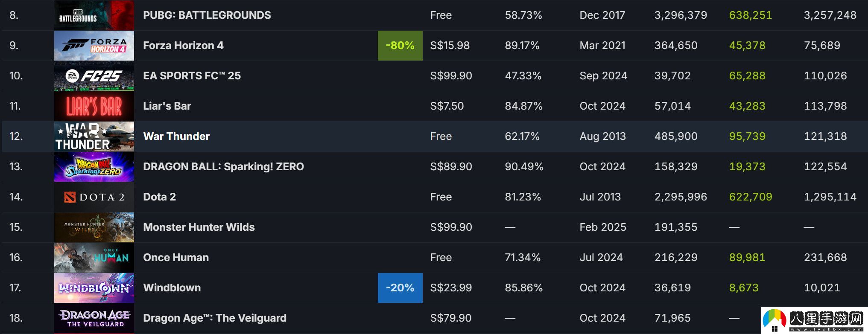Click the Liar's Bar name link
Viewport: 868px width, 334px height.
pyautogui.click(x=167, y=106)
